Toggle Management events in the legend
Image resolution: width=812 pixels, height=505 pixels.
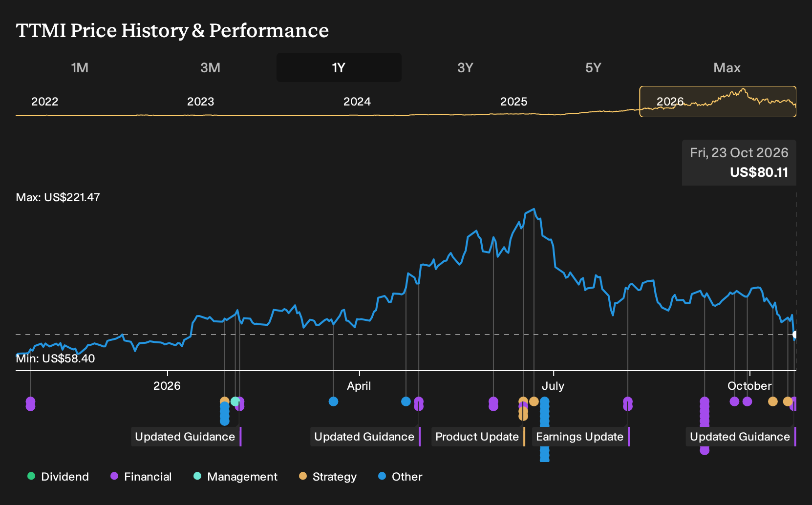(x=235, y=477)
